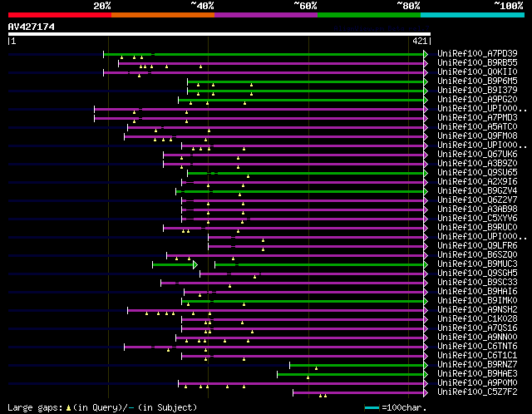The width and height of the screenshot is (532, 414).
Task: Select UniRef100_C6TNT6 label
Action: point(477,347)
